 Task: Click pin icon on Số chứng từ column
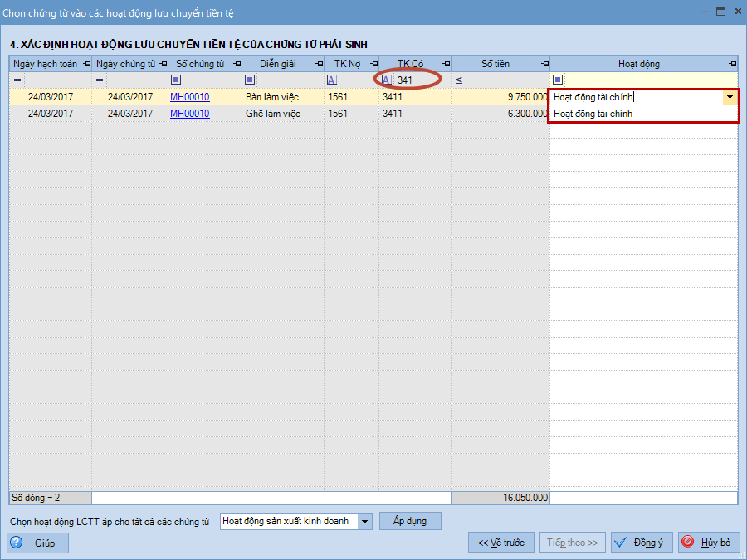(236, 64)
